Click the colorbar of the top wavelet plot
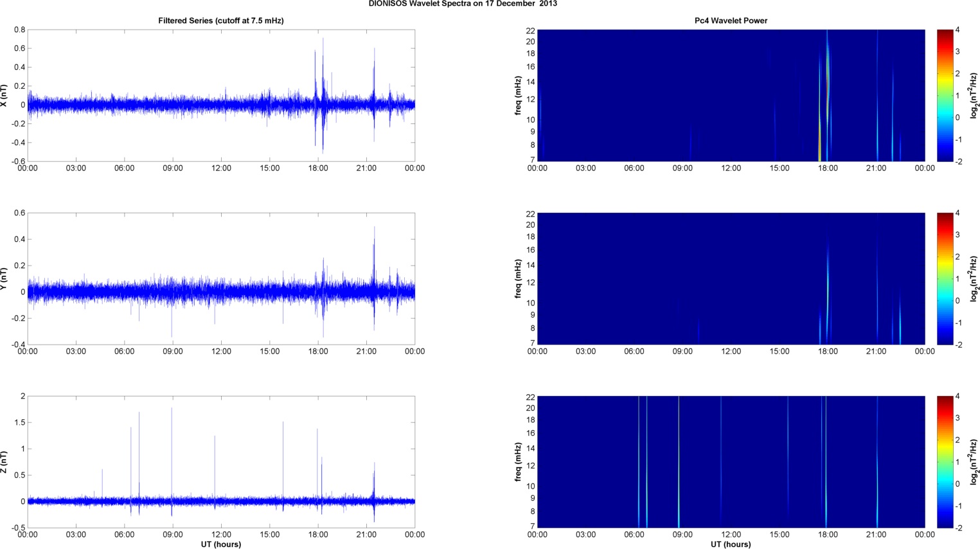 [944, 95]
